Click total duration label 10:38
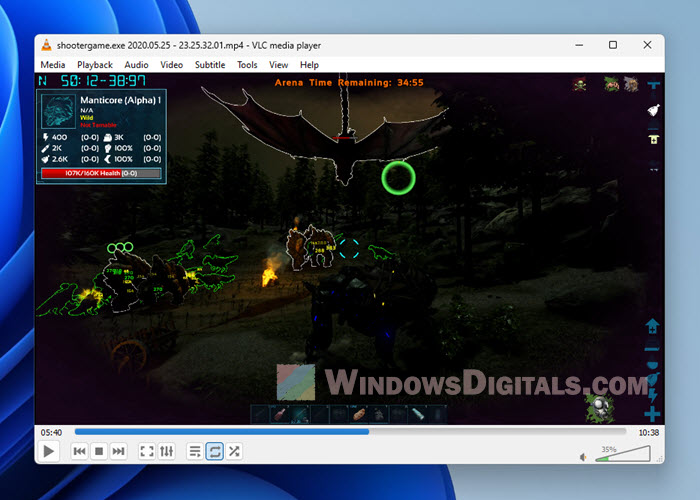700x500 pixels. [648, 433]
